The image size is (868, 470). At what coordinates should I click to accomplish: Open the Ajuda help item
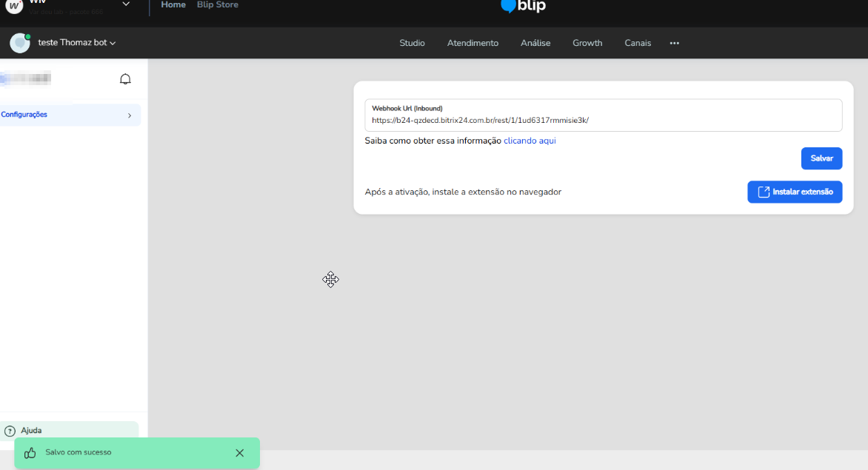coord(69,430)
